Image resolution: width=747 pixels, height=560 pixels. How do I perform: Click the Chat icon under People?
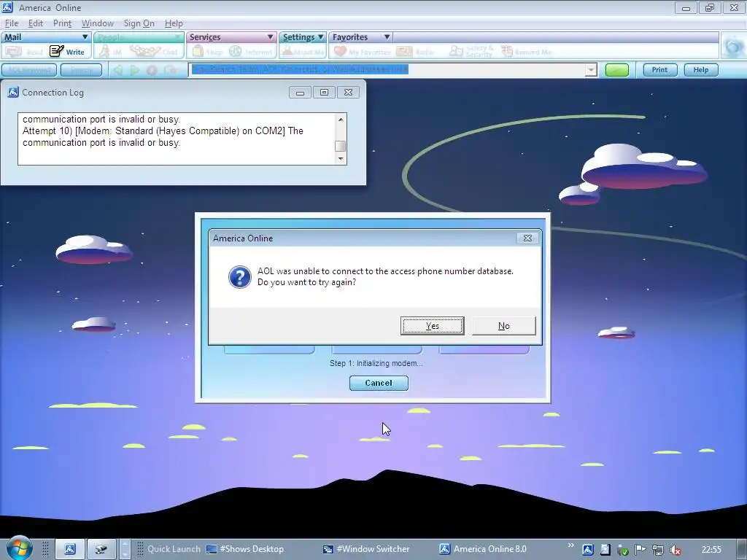tap(145, 51)
